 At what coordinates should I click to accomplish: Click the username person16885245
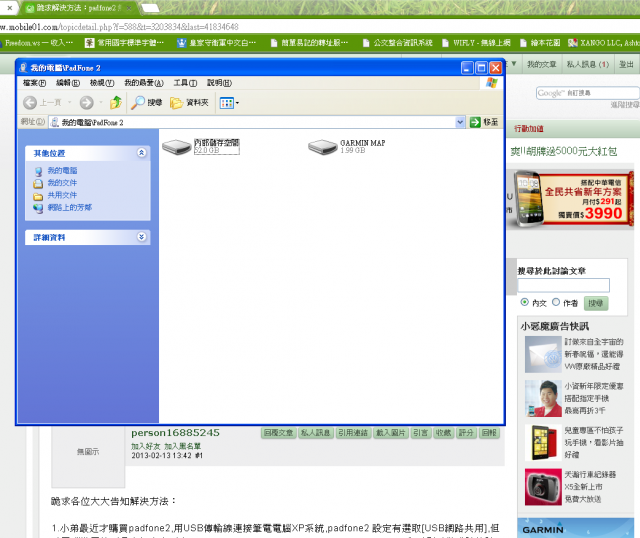coord(176,433)
